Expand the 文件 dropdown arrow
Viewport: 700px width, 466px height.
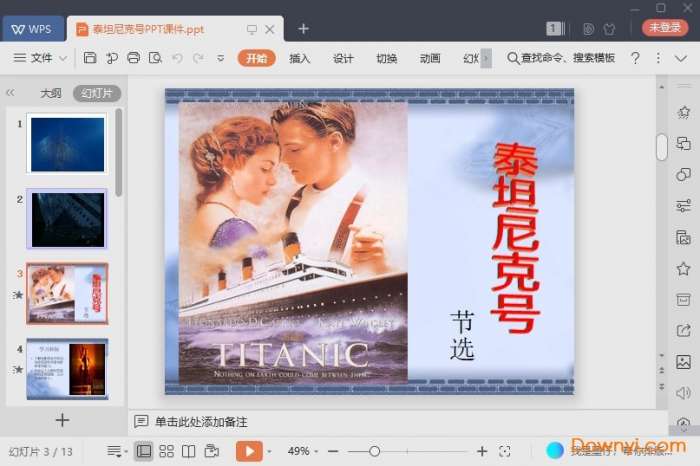click(x=63, y=58)
